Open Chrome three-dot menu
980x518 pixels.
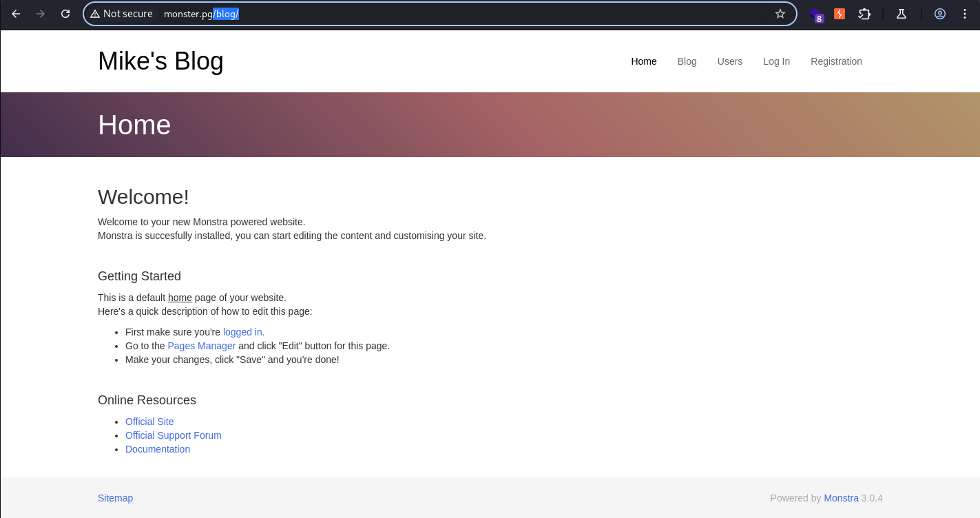[x=965, y=14]
